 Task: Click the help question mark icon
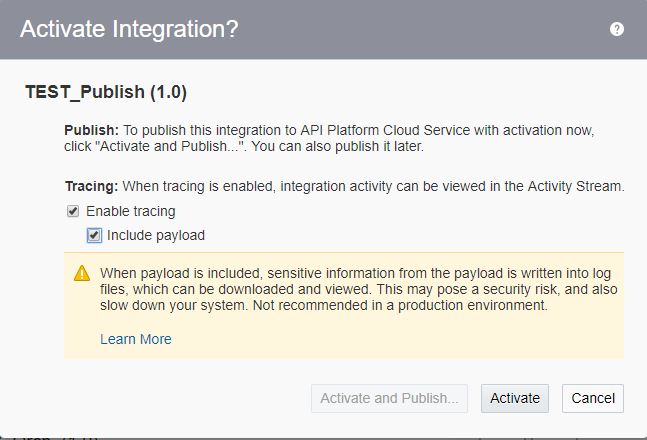(x=617, y=29)
